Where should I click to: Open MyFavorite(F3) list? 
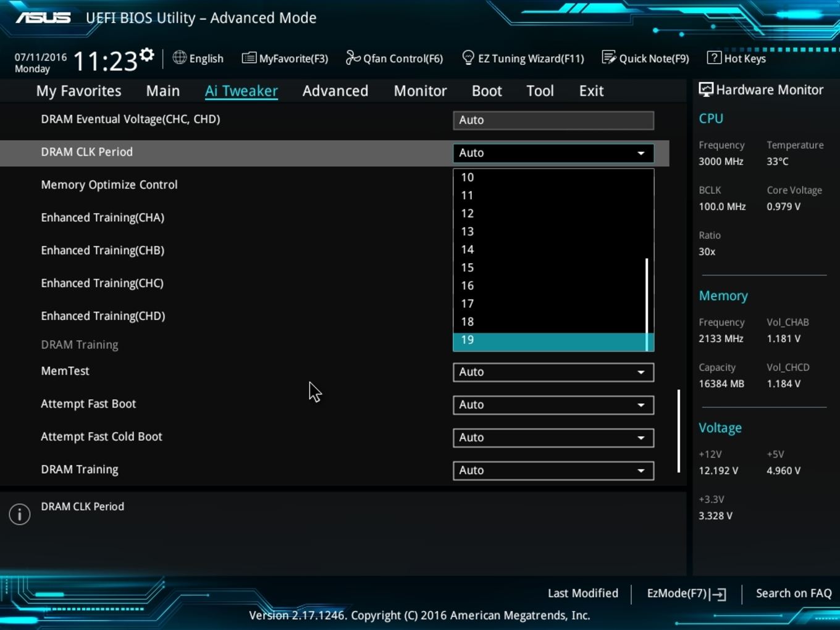coord(285,58)
